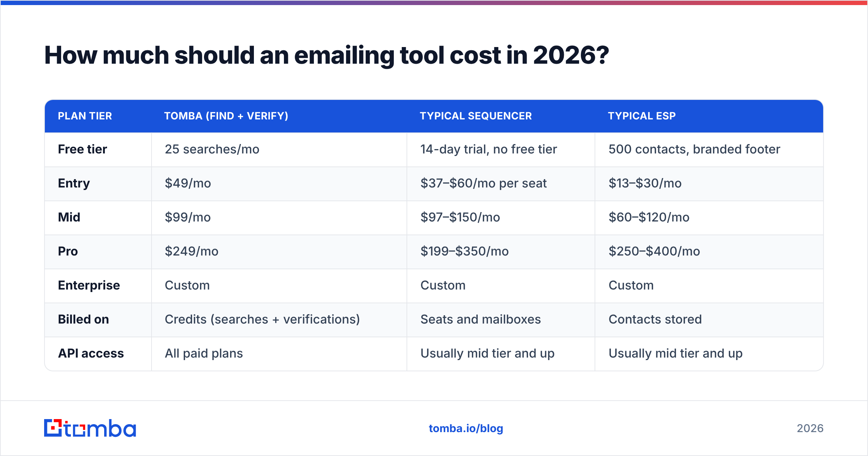This screenshot has width=868, height=456.
Task: Click the '$99/mo' cell
Action: tap(188, 217)
